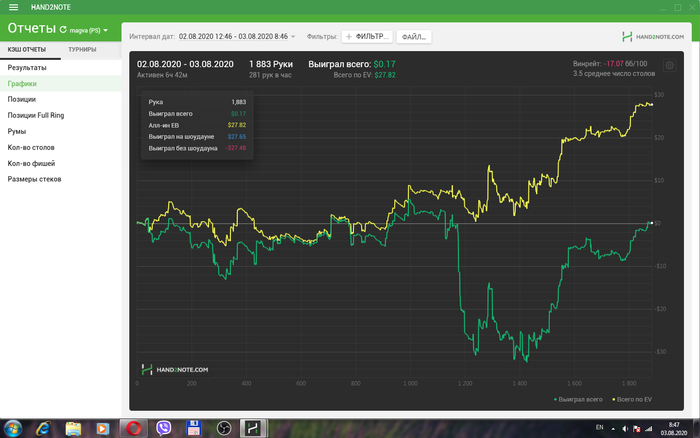Viewport: 700px width, 438px height.
Task: Click the Алл-ин EB $27.82 row
Action: click(197, 125)
